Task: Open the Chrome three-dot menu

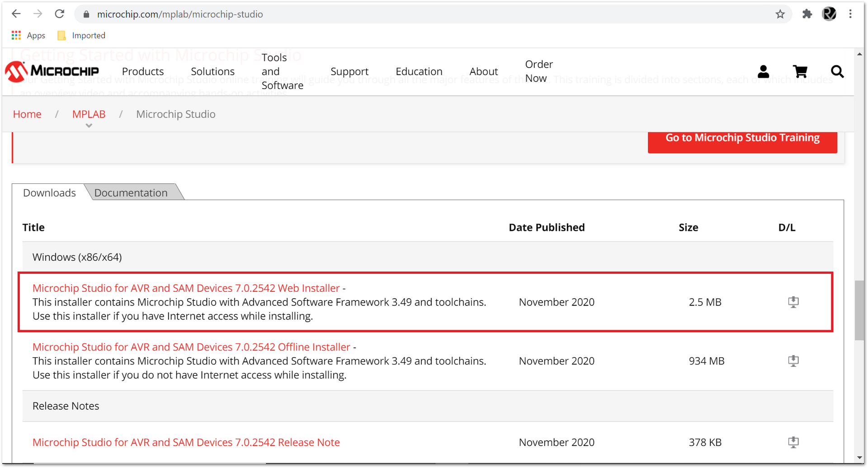Action: tap(850, 14)
